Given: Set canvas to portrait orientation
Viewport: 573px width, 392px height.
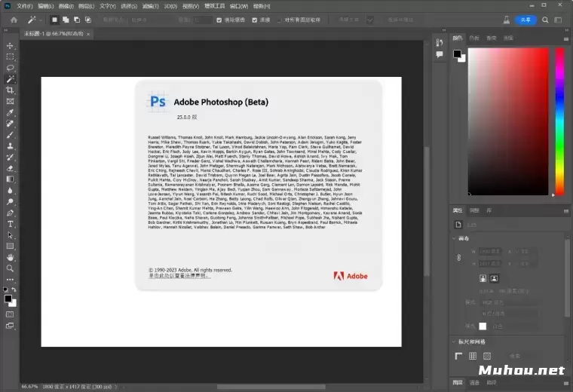Looking at the screenshot, I should (x=483, y=278).
